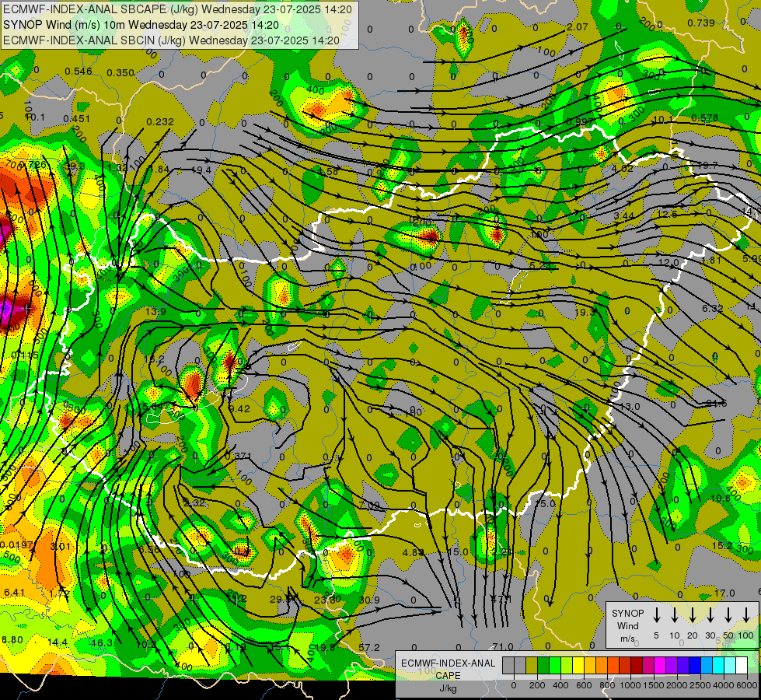This screenshot has width=761, height=700.
Task: Click the map value 0.546
Action: (79, 72)
